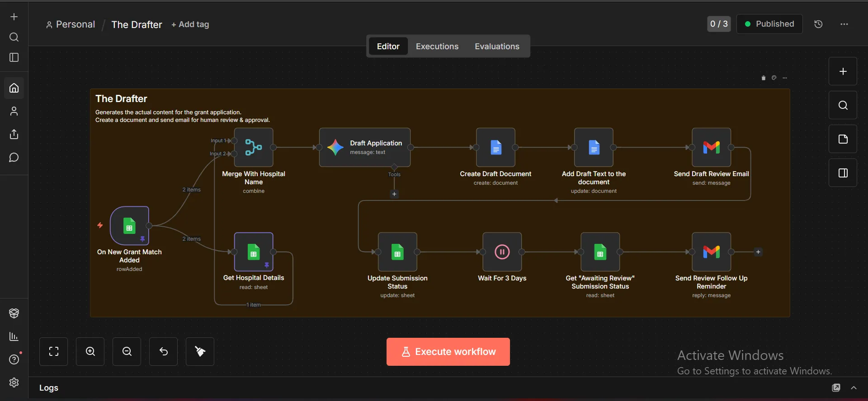
Task: Select the Get Awaiting Review Submission Status node
Action: click(x=600, y=252)
